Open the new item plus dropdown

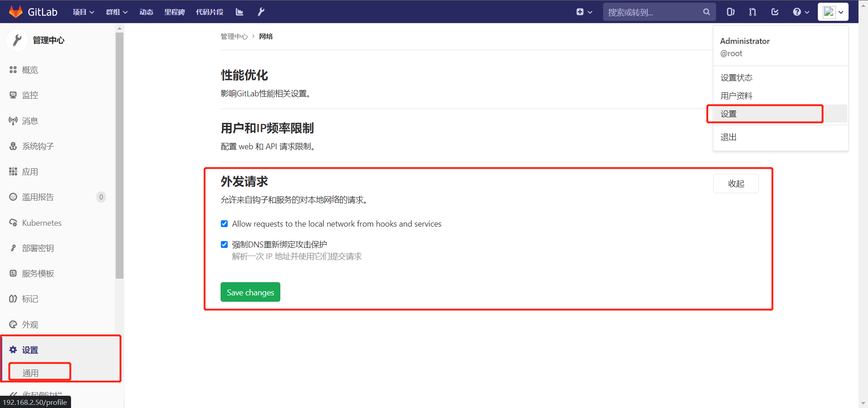click(x=584, y=12)
